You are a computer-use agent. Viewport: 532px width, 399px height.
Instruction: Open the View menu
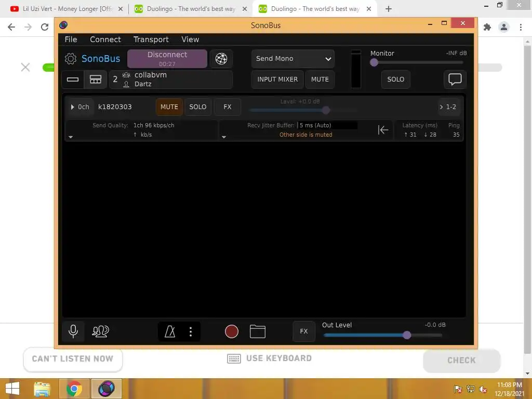(x=190, y=39)
